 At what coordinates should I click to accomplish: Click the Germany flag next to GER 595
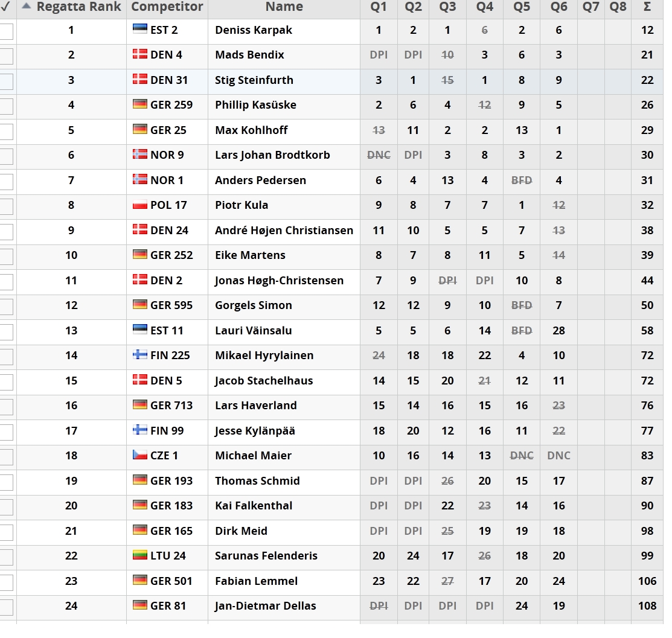click(x=139, y=304)
